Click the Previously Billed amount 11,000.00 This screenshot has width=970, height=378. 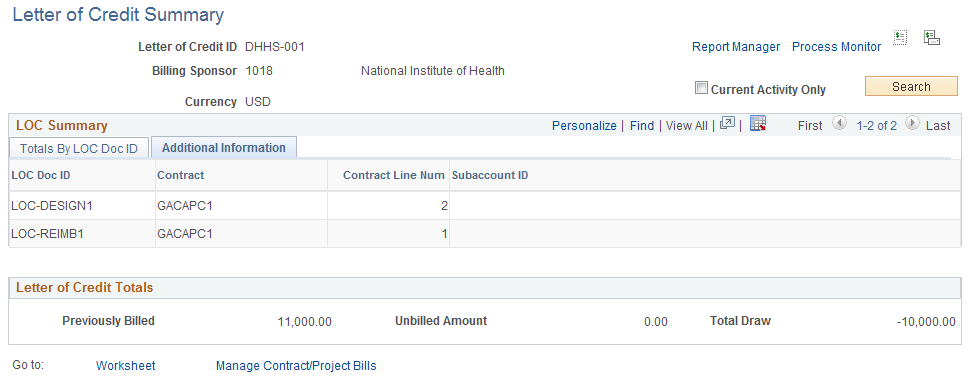(x=304, y=322)
